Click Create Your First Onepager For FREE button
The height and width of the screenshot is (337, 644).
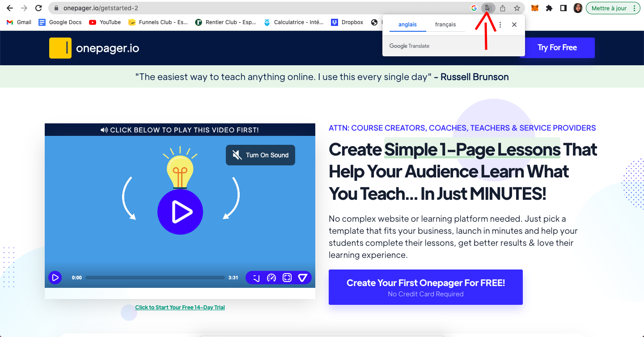[x=426, y=287]
